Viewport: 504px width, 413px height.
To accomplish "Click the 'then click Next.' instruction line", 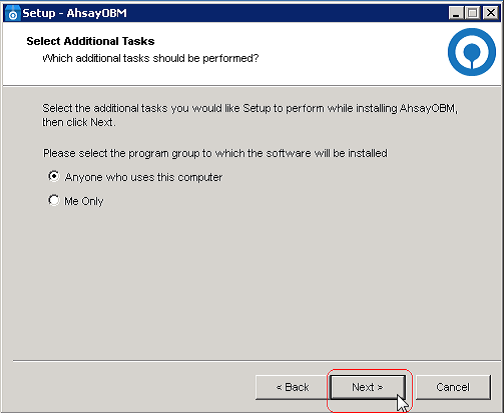I will (x=79, y=122).
